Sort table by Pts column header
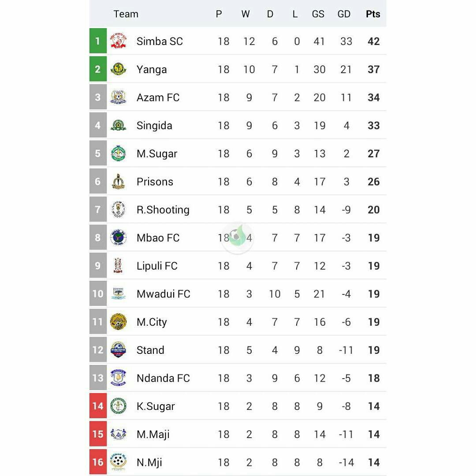 pyautogui.click(x=373, y=14)
